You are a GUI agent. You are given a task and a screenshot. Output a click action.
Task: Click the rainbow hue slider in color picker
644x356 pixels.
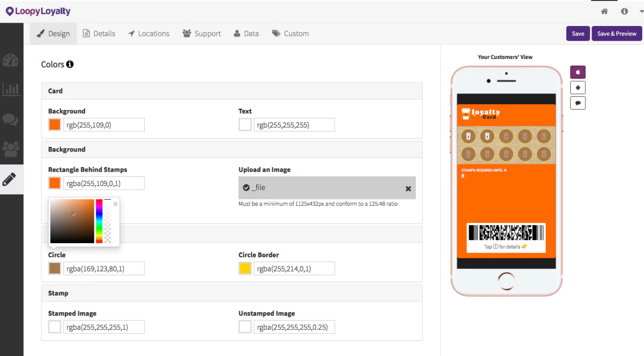(99, 221)
